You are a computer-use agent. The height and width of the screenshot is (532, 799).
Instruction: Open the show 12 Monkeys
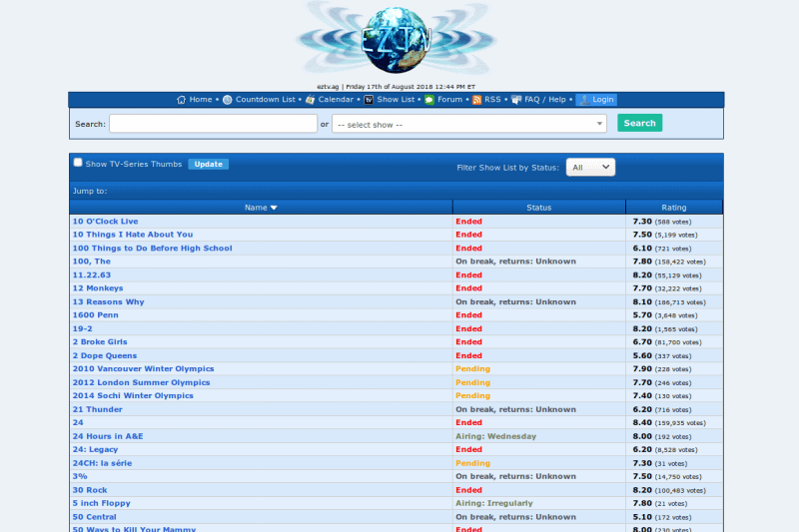tap(98, 288)
